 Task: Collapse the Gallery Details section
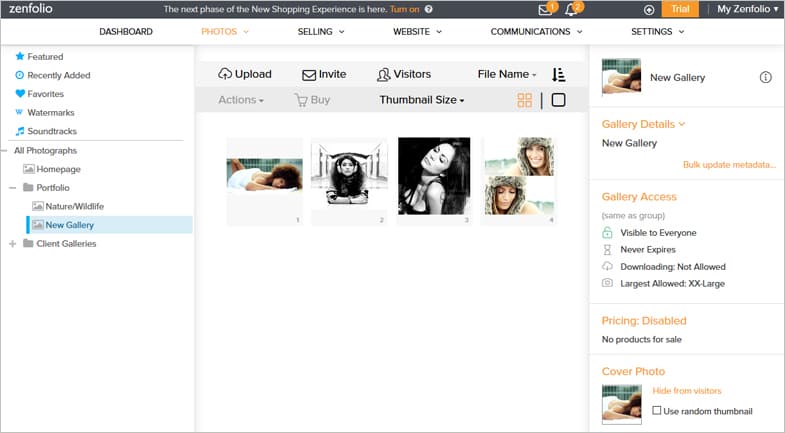[643, 124]
